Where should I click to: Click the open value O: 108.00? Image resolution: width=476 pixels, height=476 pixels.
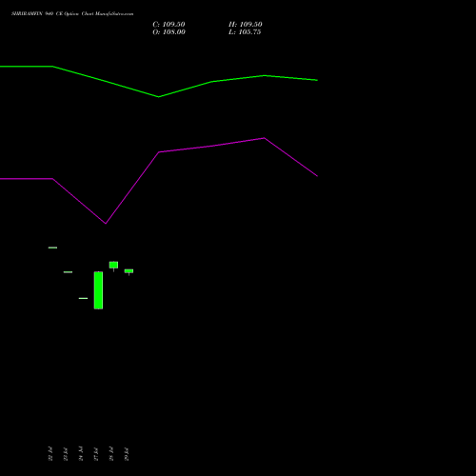click(x=169, y=32)
